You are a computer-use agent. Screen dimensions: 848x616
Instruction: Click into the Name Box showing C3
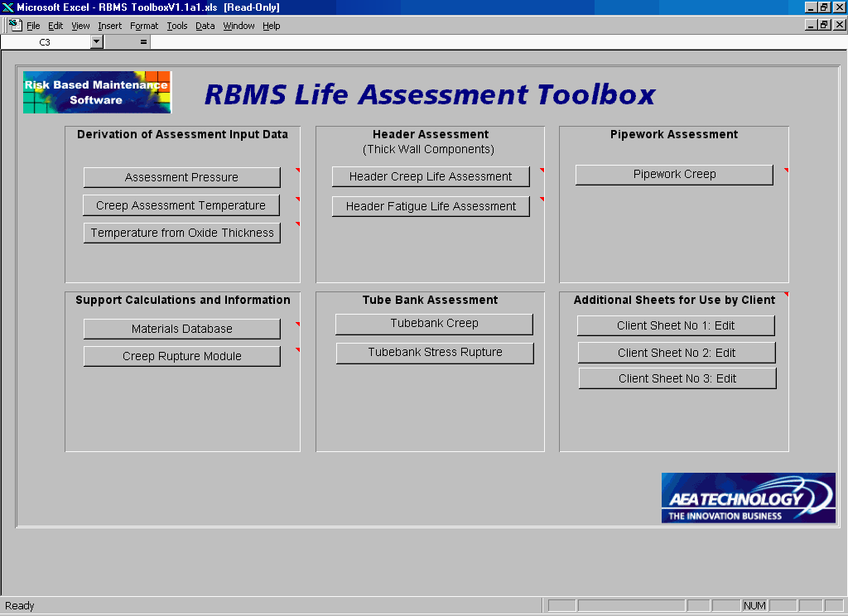(45, 41)
